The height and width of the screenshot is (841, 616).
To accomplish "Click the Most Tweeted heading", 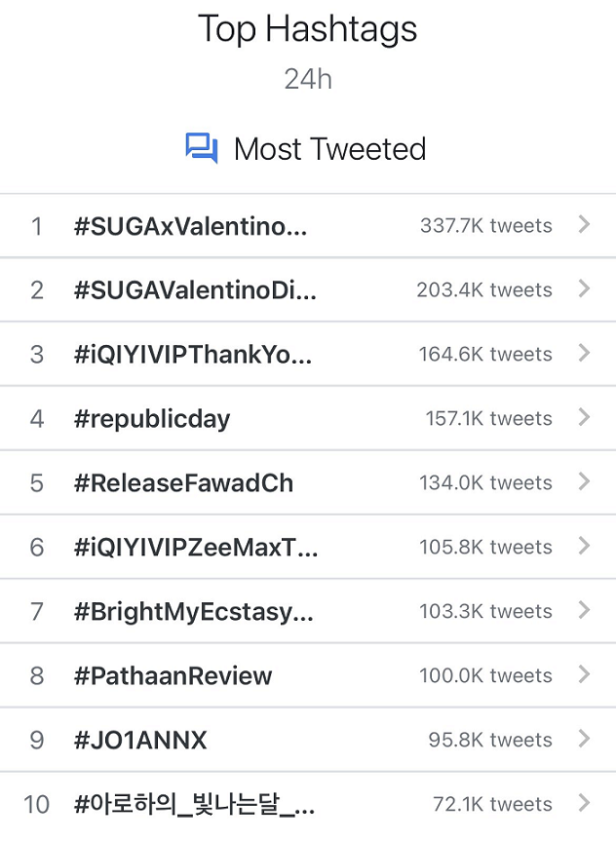I will [x=330, y=149].
